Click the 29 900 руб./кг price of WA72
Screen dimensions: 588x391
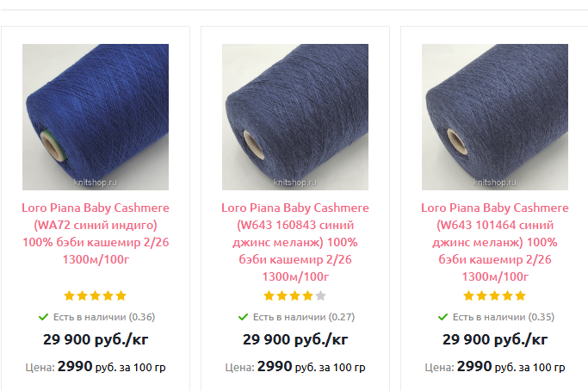[95, 339]
